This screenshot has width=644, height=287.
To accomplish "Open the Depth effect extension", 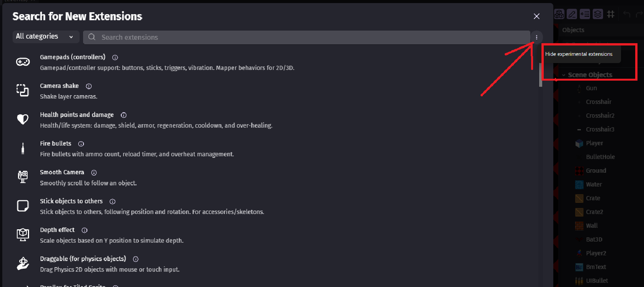I will tap(57, 230).
